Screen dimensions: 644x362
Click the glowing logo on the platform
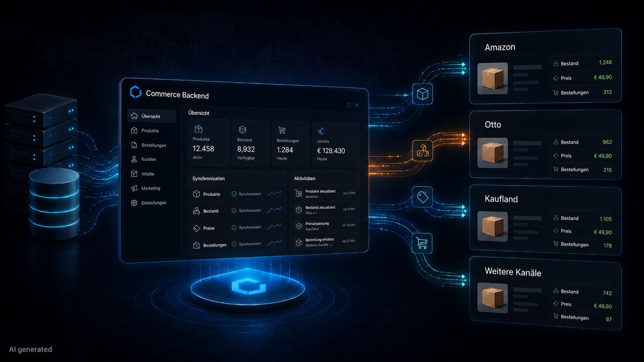pyautogui.click(x=249, y=286)
